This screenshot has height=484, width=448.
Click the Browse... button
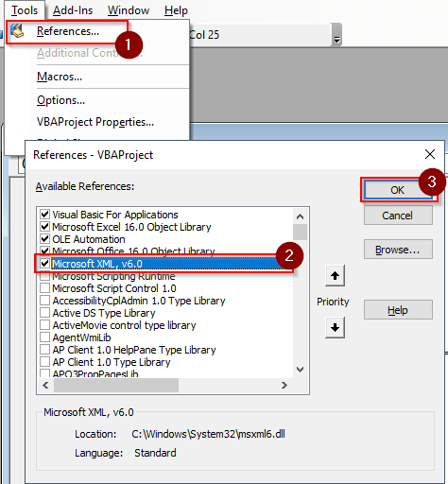tap(398, 250)
